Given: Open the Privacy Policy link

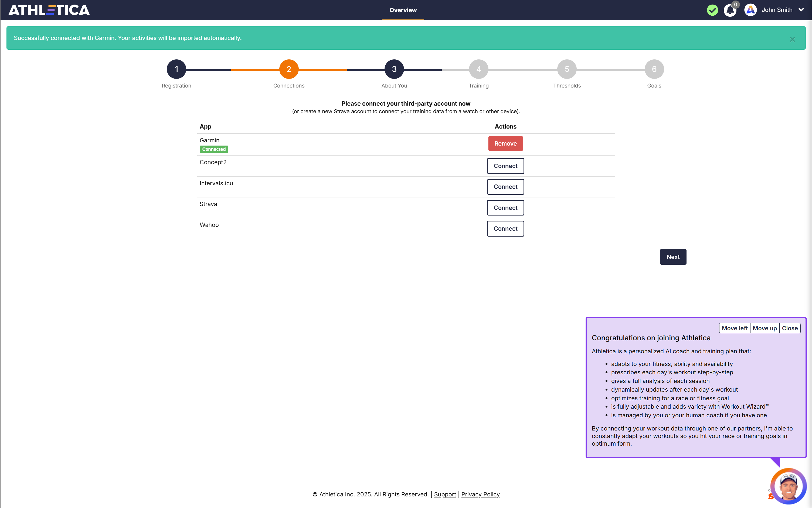Looking at the screenshot, I should (x=480, y=494).
